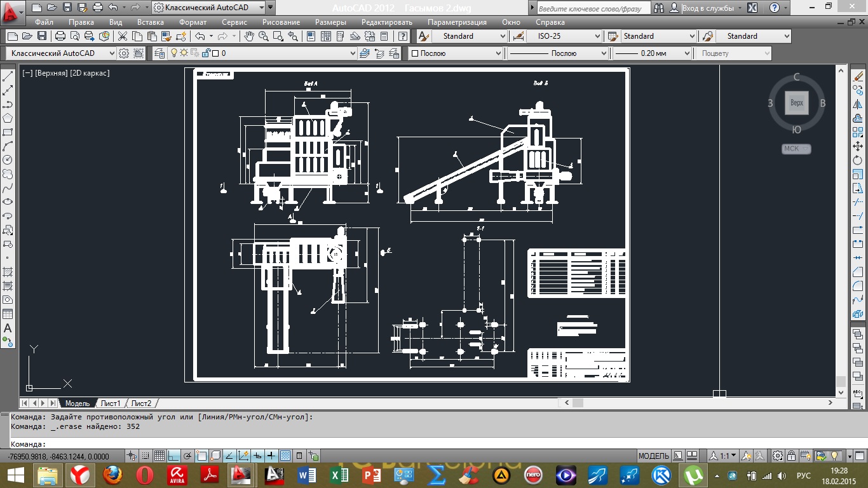This screenshot has width=868, height=488.
Task: Toggle Lineweight display in status bar
Action: click(272, 456)
